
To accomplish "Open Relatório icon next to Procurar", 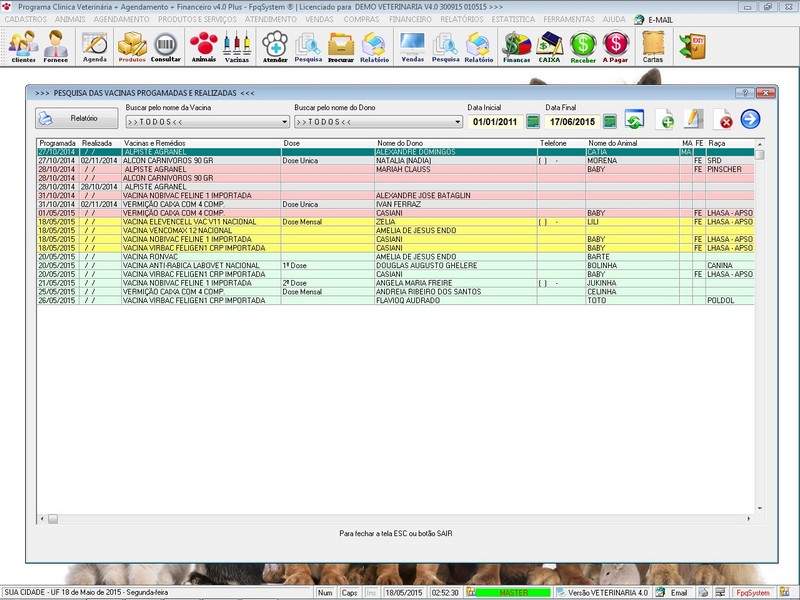I will coord(374,46).
